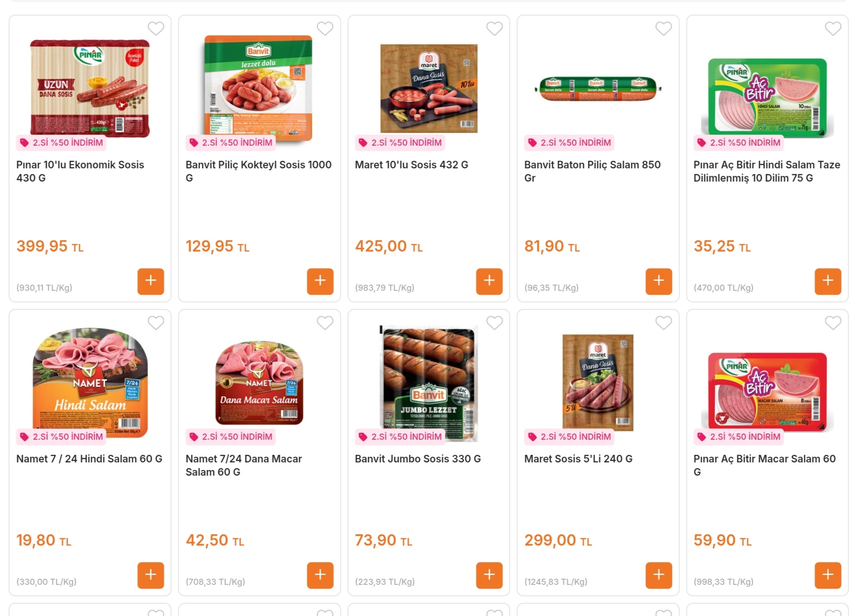Click discount badge on Maret Sosis 5'Li
868x616 pixels.
pos(569,436)
